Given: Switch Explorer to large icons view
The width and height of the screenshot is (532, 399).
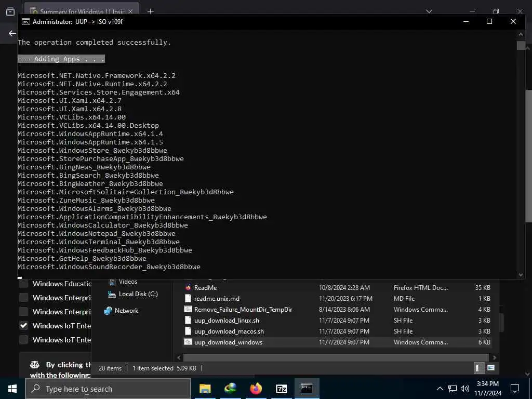Looking at the screenshot, I should coord(490,368).
